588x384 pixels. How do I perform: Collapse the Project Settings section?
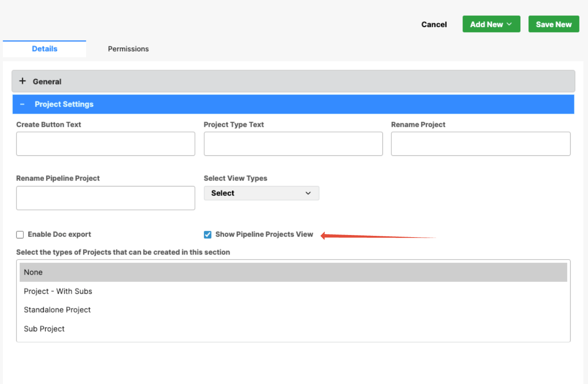click(22, 104)
